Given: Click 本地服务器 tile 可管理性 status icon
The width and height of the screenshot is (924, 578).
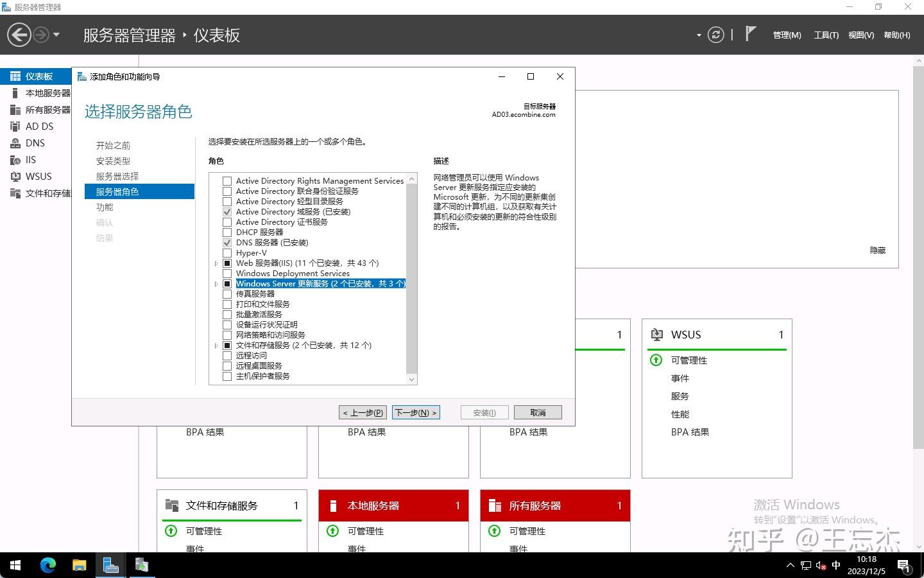Looking at the screenshot, I should pos(332,531).
